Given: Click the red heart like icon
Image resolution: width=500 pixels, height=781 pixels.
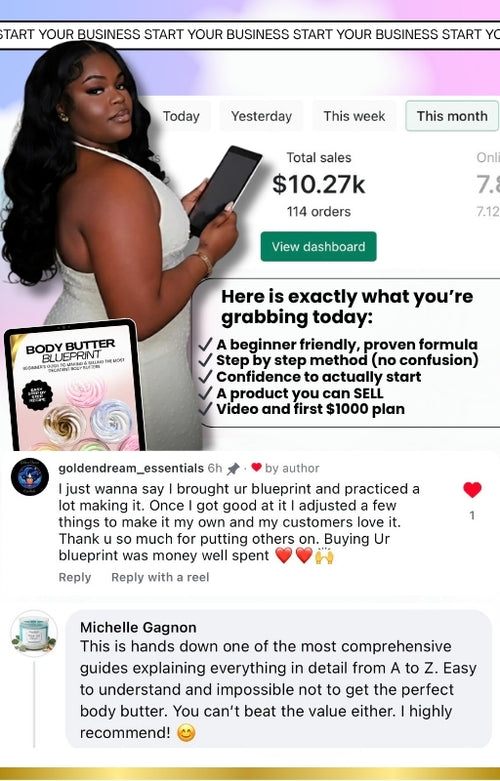Looking at the screenshot, I should click(x=472, y=490).
